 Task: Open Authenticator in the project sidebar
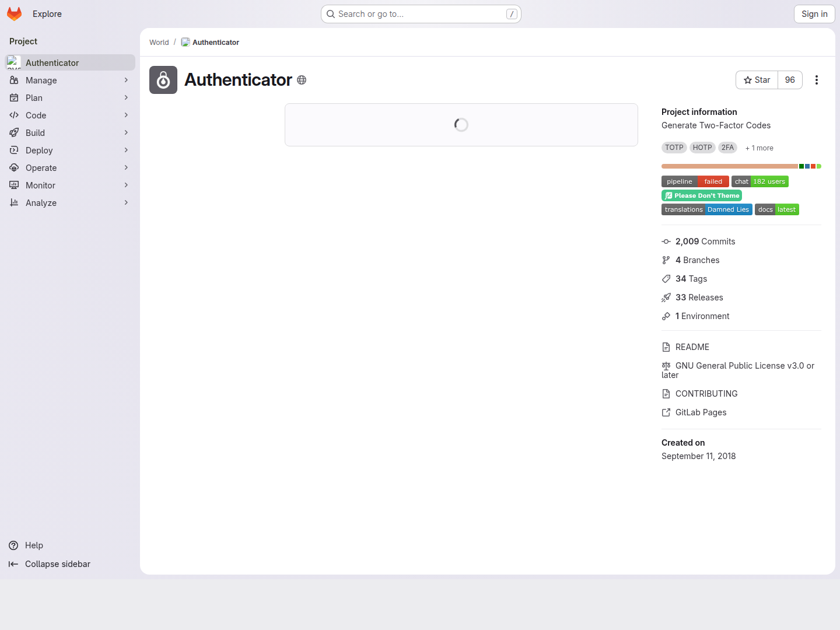70,62
